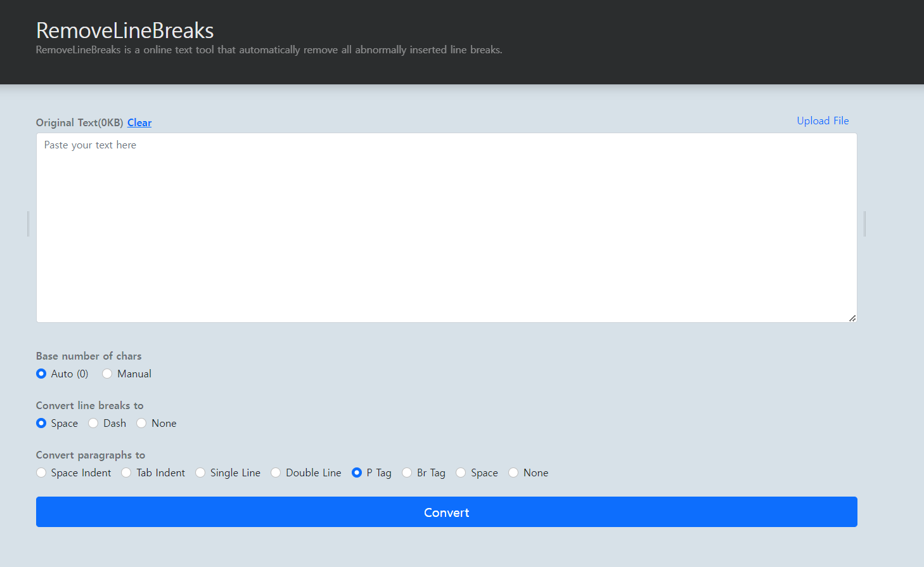Click the site tagline under the title
Image resolution: width=924 pixels, height=567 pixels.
pyautogui.click(x=269, y=49)
